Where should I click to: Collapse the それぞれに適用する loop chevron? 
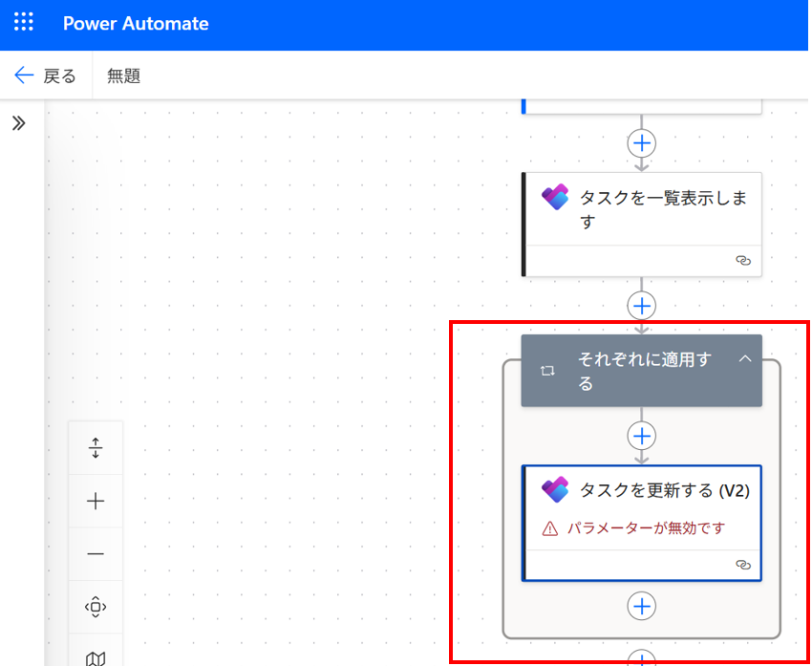point(745,358)
